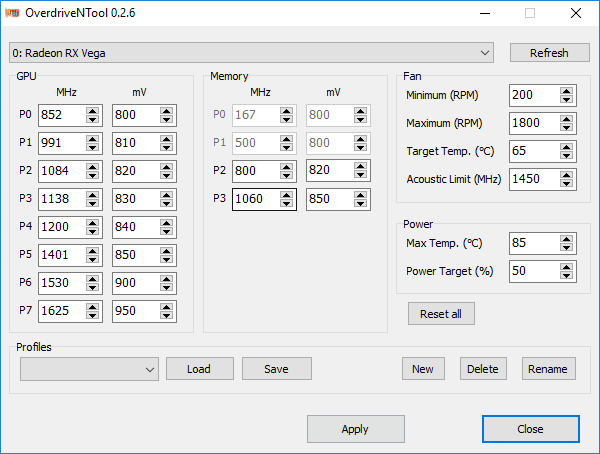Increase GPU P3 mV with the up arrow
The image size is (600, 454).
tap(166, 194)
